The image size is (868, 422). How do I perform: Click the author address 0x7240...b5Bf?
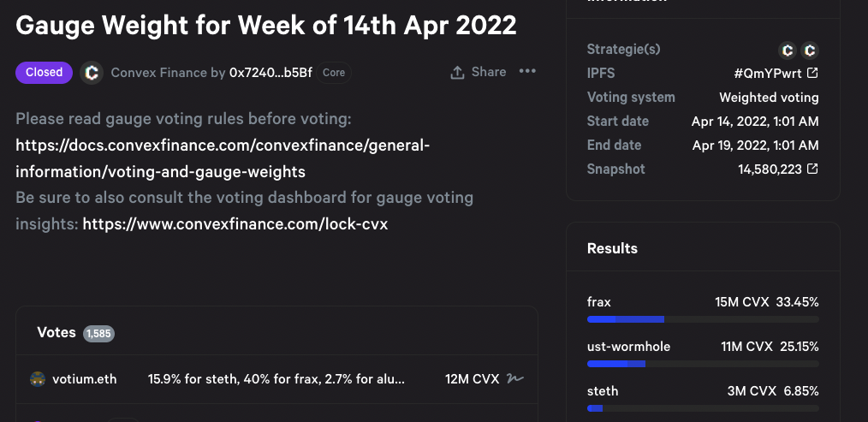coord(270,73)
